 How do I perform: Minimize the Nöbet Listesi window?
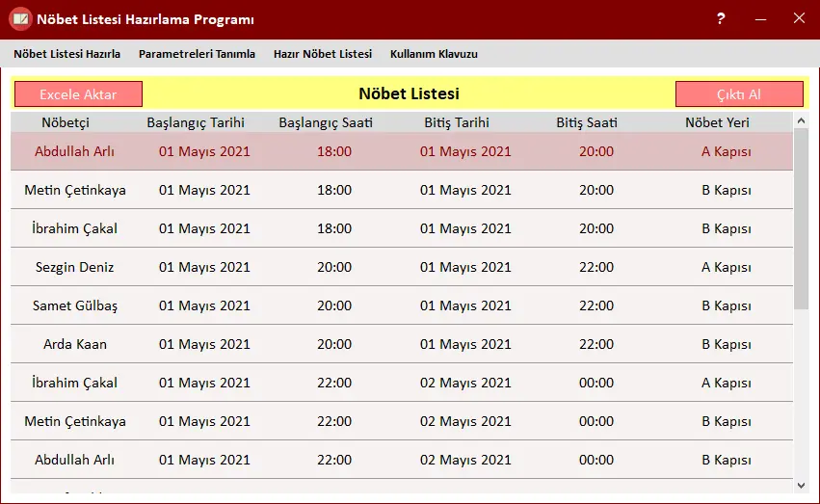pos(760,19)
